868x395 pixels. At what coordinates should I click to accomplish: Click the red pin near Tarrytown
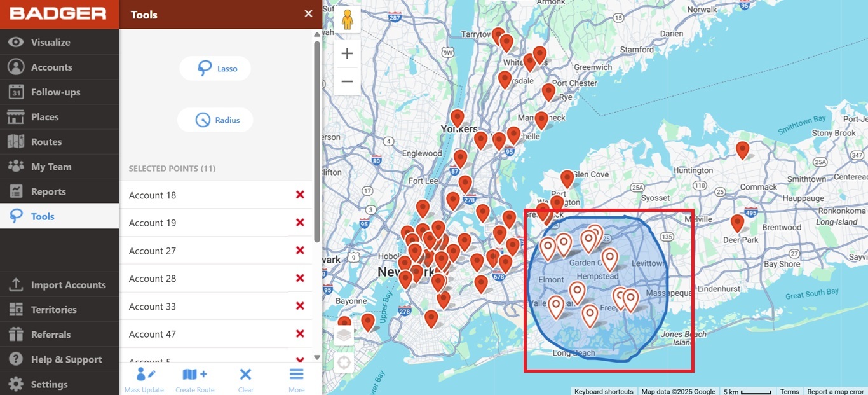pos(498,36)
